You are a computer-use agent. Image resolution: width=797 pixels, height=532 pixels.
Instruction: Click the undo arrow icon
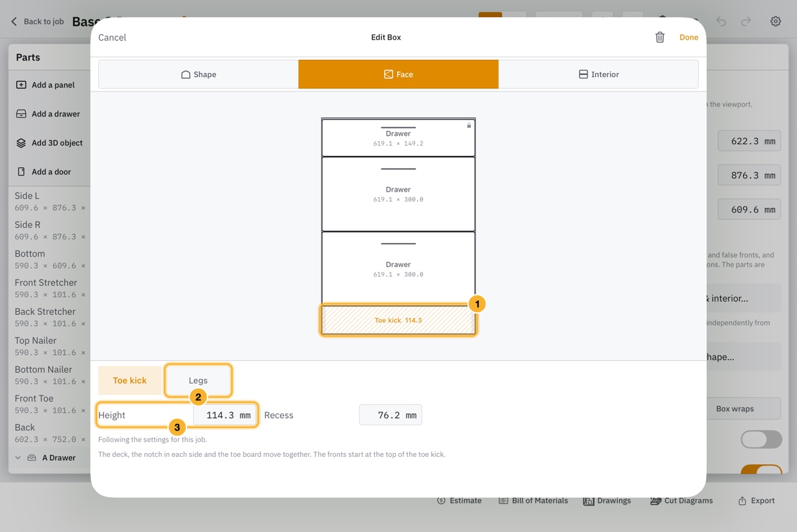point(721,21)
